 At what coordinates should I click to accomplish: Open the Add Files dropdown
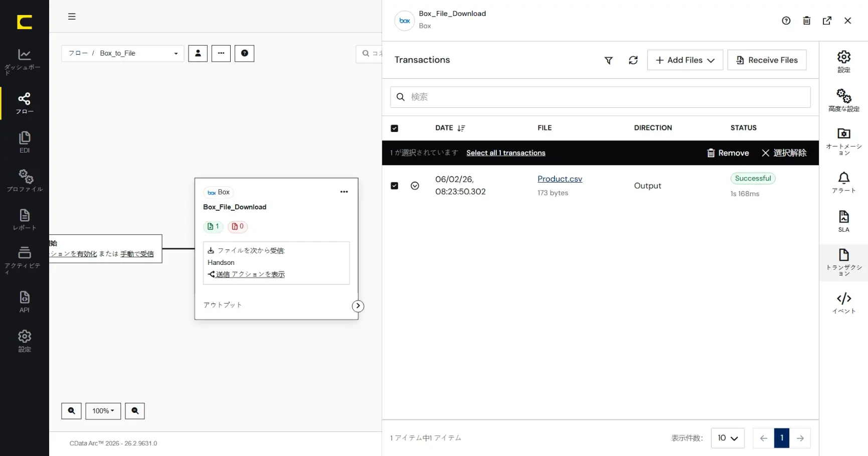coord(685,60)
